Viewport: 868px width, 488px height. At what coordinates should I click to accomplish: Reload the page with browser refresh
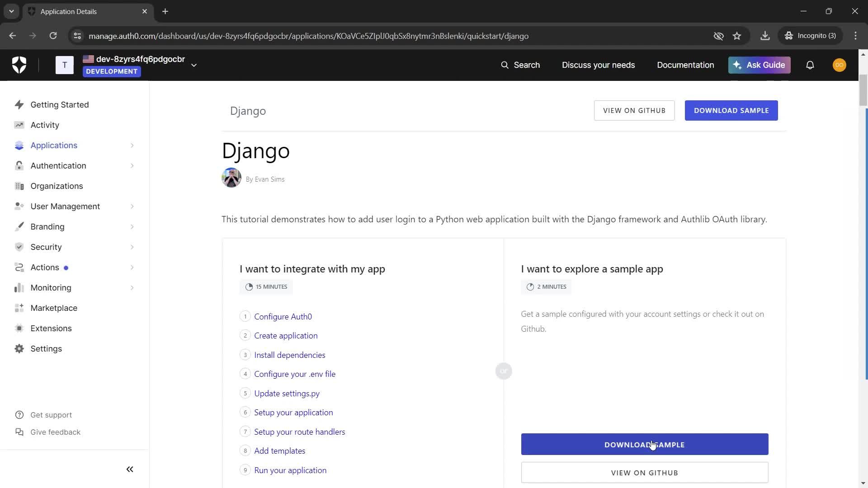[53, 36]
